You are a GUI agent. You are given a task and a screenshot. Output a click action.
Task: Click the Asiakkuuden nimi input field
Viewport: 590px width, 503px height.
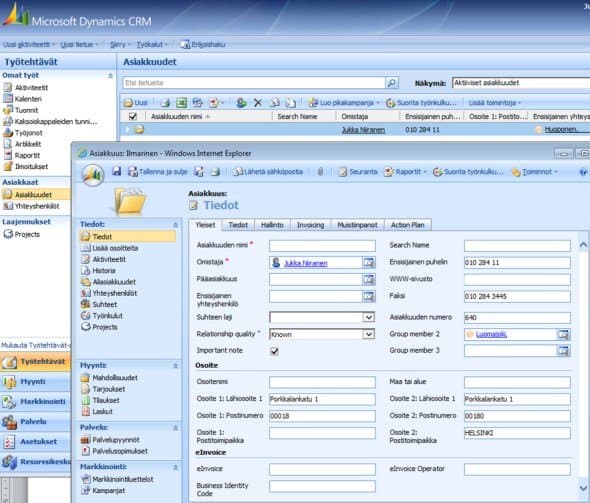click(x=322, y=246)
